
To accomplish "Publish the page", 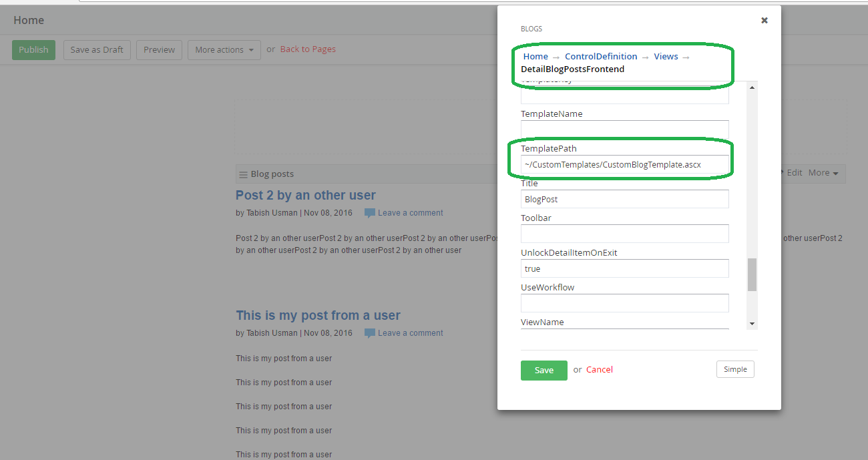I will [33, 49].
